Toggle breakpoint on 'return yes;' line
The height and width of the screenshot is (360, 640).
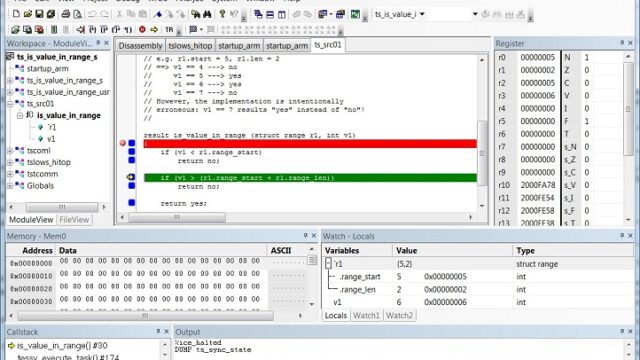(131, 202)
